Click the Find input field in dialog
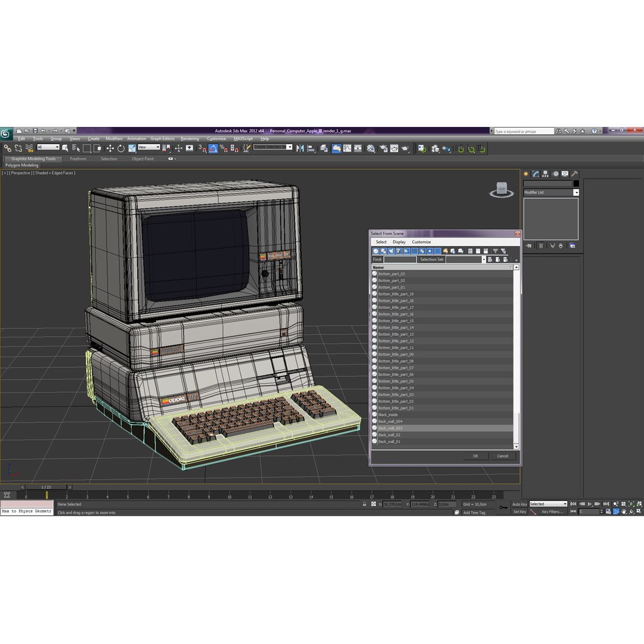The width and height of the screenshot is (644, 644). [400, 260]
